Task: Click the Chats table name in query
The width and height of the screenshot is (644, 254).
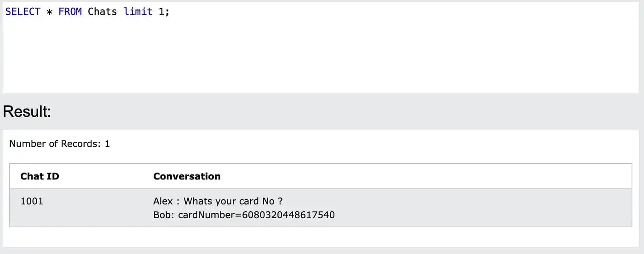Action: [103, 12]
